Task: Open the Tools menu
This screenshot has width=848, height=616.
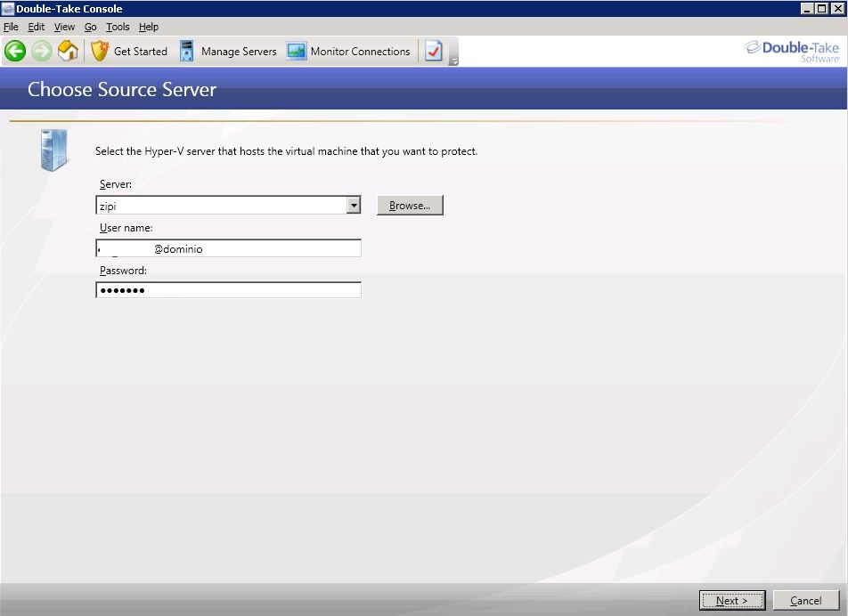Action: point(118,27)
